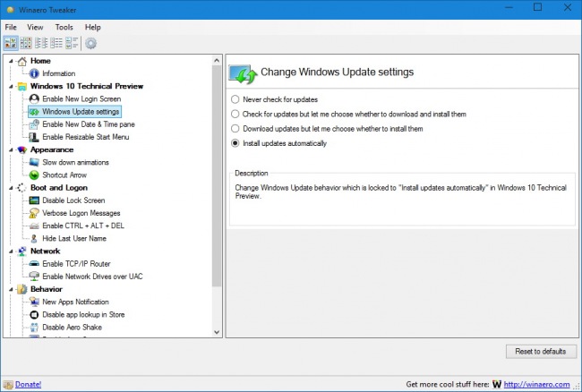Viewport: 582px width, 392px height.
Task: Click the Disable app lookup in Store icon
Action: 34,314
